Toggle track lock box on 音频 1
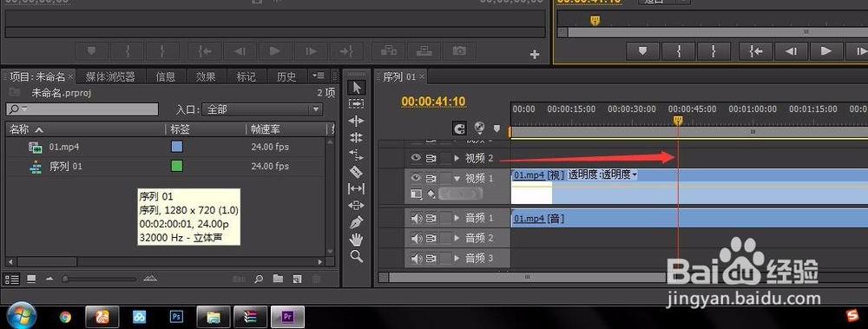Viewport: 868px width, 329px height. click(446, 218)
